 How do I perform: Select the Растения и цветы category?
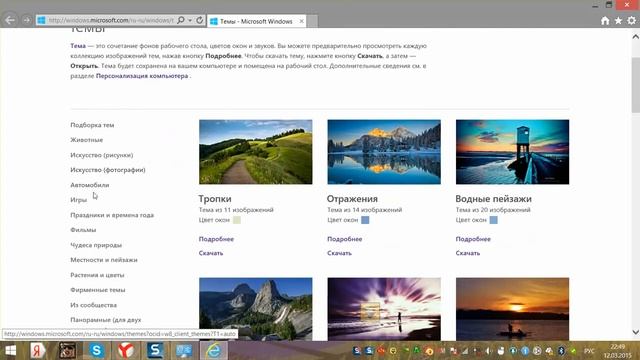98,275
